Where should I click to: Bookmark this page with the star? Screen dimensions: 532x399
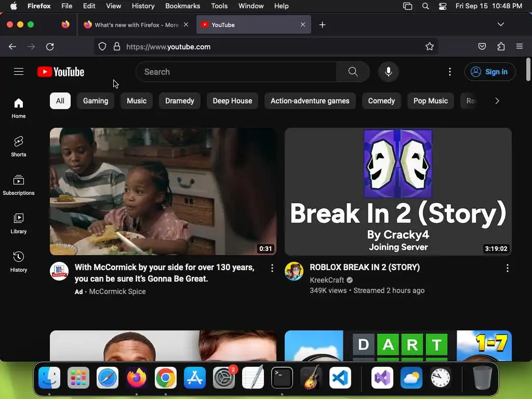430,46
